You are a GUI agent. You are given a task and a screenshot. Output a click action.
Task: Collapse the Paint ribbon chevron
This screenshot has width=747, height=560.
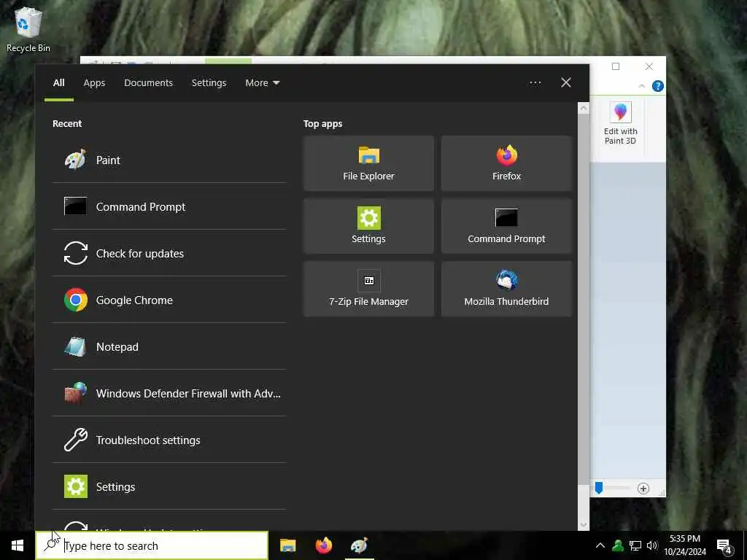(642, 86)
